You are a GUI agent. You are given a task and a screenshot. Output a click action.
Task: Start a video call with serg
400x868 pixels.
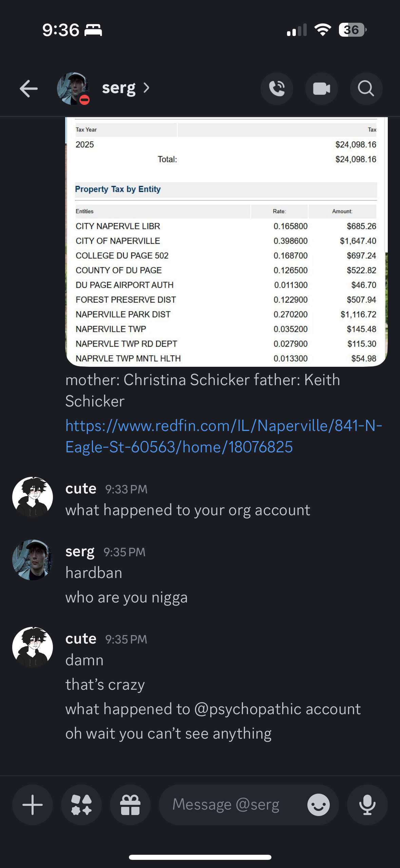(x=322, y=89)
